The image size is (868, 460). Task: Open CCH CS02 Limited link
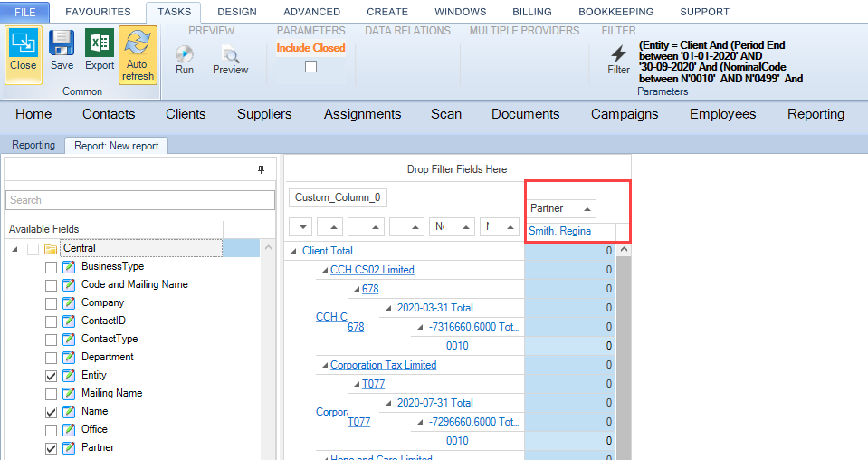point(372,270)
